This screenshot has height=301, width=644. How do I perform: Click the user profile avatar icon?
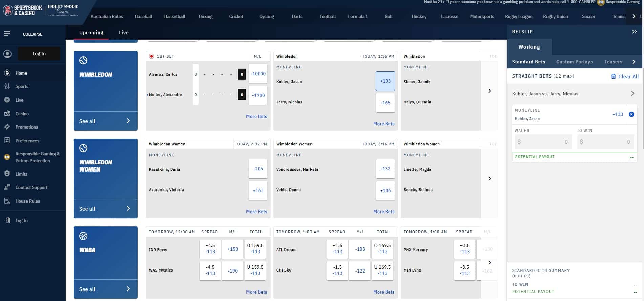tap(7, 54)
